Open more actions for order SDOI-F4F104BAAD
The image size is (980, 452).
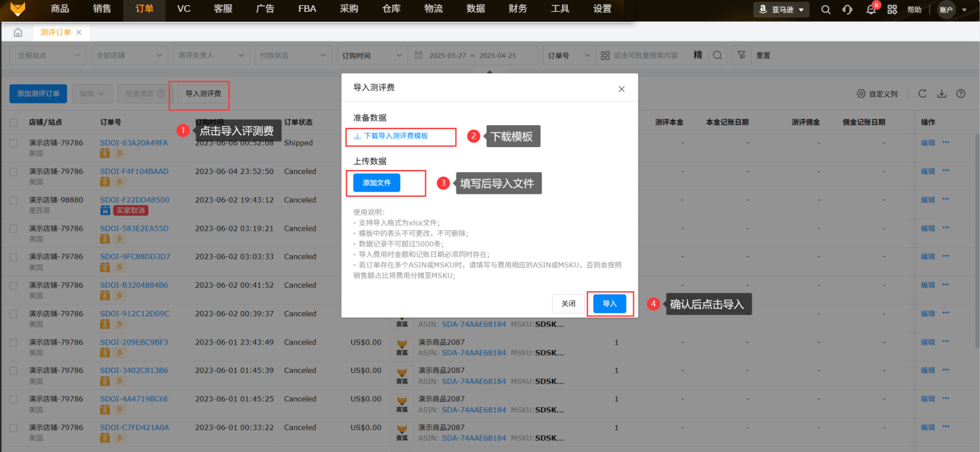[x=946, y=170]
